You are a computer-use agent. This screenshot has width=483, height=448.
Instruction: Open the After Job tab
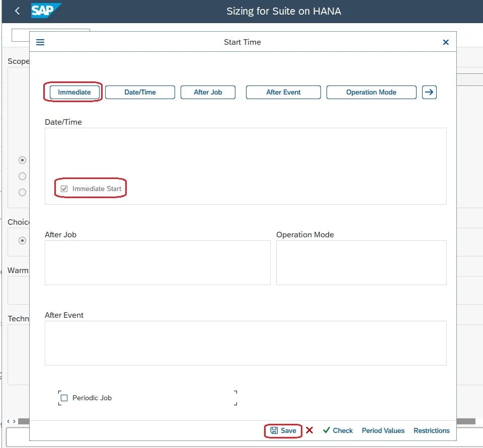click(208, 92)
